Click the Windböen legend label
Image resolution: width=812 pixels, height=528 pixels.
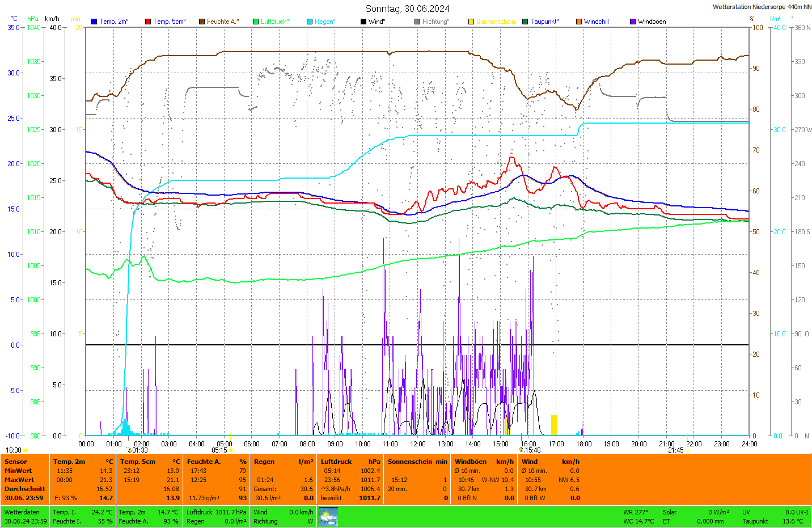point(652,22)
